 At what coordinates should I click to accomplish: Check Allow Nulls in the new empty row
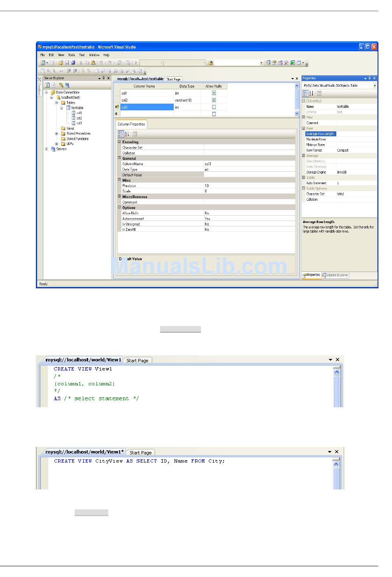click(x=214, y=114)
